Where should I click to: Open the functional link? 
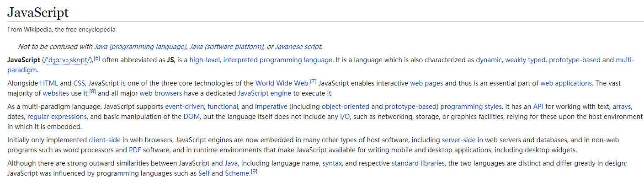(223, 107)
